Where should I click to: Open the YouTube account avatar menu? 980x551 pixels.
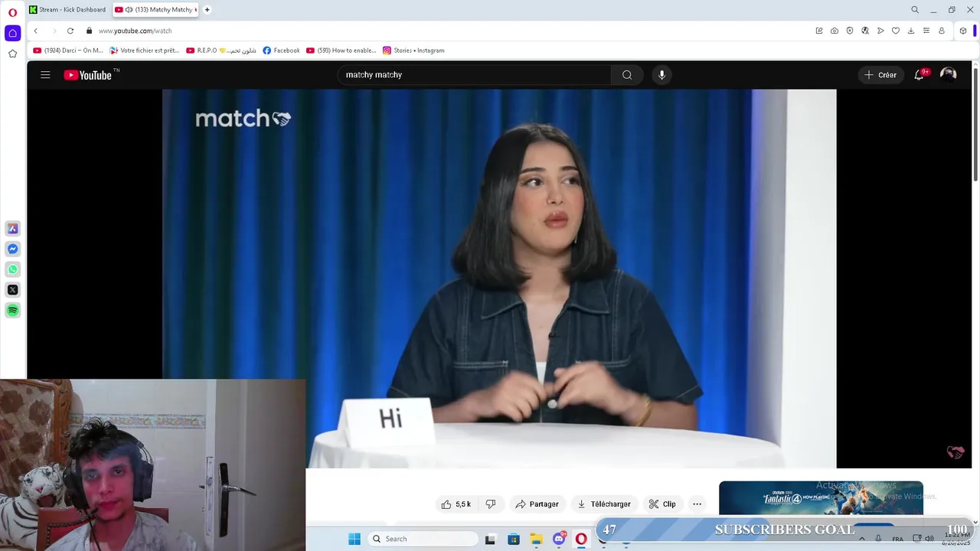949,74
